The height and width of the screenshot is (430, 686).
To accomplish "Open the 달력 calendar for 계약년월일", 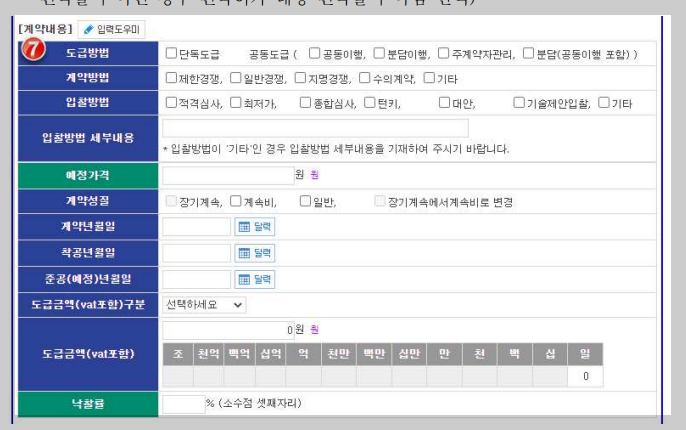I will tap(255, 227).
